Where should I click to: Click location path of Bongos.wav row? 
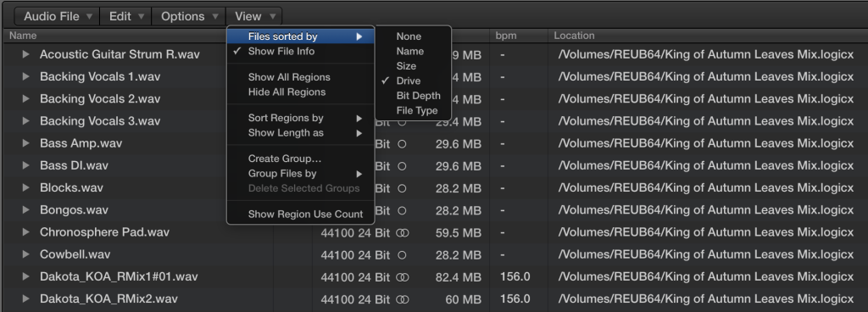tap(706, 209)
